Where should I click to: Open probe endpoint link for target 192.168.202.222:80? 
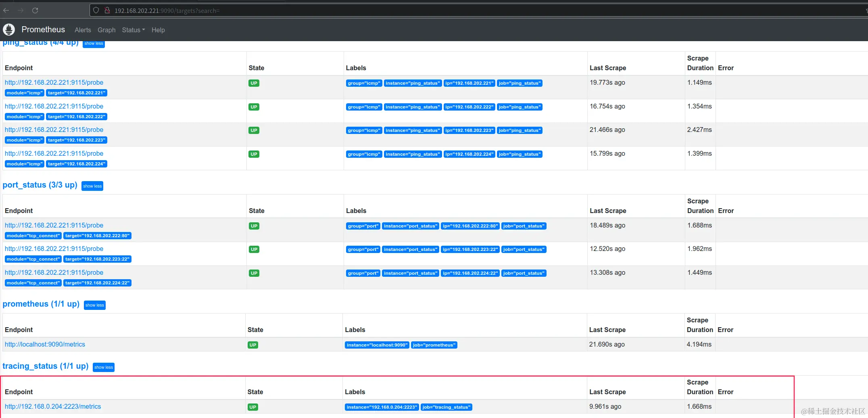tap(54, 225)
